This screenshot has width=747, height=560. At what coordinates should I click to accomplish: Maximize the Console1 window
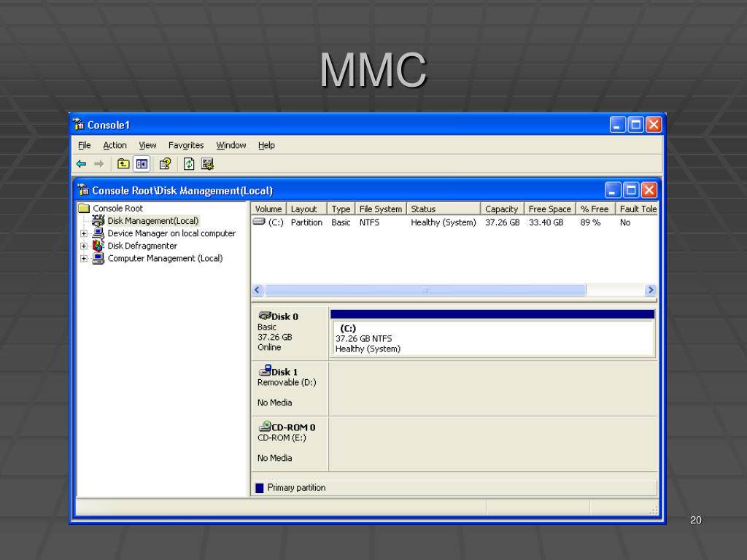point(636,125)
